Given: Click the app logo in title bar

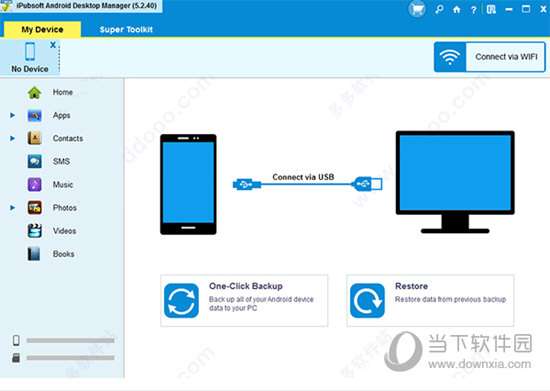Looking at the screenshot, I should click(6, 6).
